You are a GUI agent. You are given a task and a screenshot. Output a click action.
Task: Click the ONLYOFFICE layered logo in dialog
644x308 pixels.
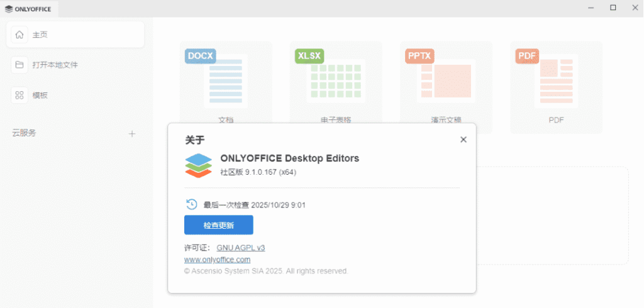pos(198,165)
